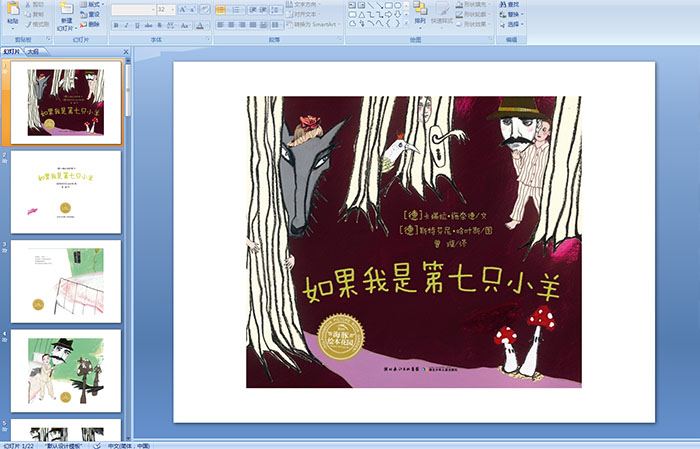Toggle Bold formatting
This screenshot has height=449, width=700.
click(x=116, y=25)
